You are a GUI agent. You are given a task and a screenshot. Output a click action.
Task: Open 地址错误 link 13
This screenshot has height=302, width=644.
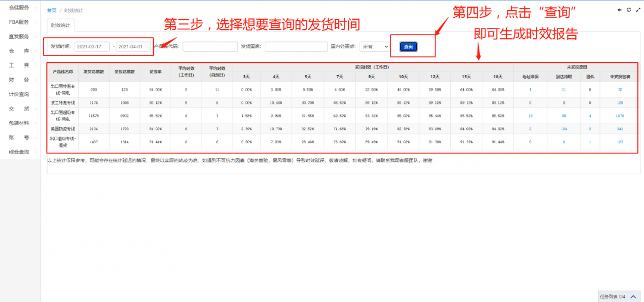[x=530, y=116]
